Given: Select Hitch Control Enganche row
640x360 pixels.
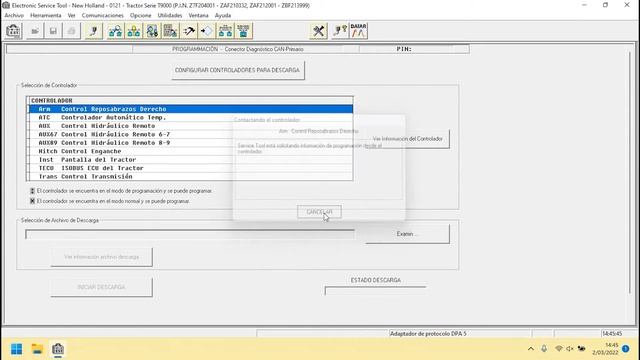Looking at the screenshot, I should pyautogui.click(x=191, y=151).
